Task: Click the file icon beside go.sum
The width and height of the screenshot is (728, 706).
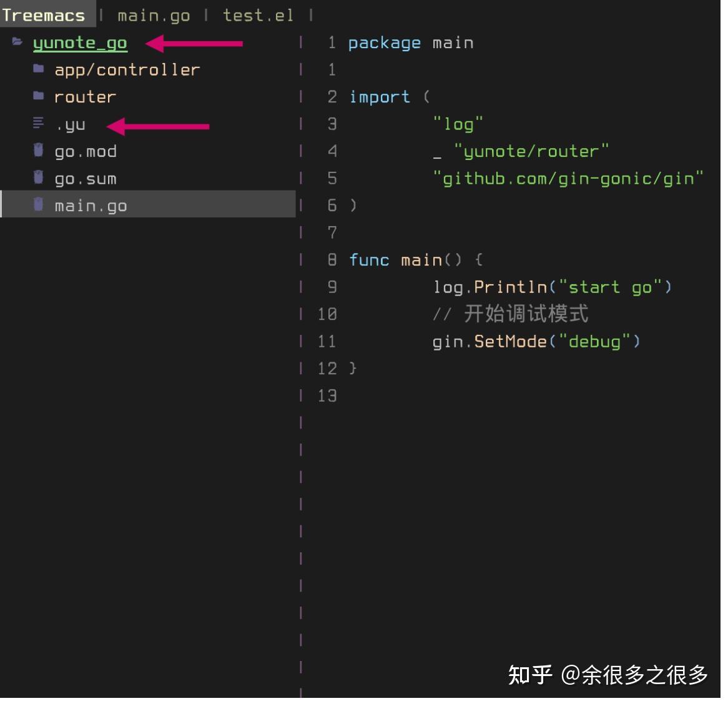Action: tap(37, 178)
